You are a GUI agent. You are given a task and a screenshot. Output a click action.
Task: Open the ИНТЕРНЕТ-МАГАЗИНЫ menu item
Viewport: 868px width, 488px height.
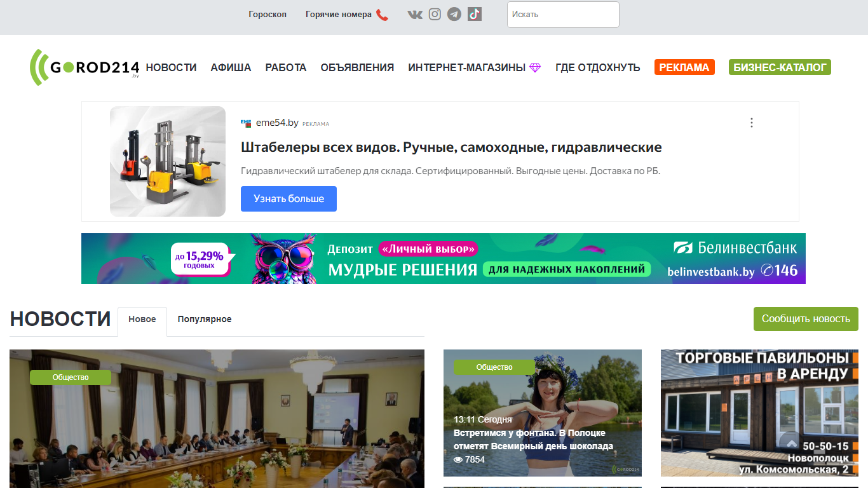click(466, 67)
